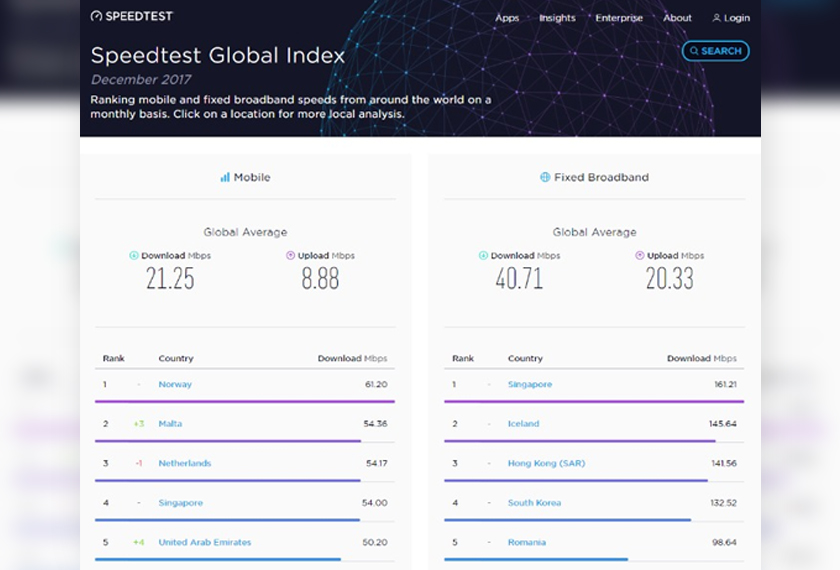Image resolution: width=840 pixels, height=570 pixels.
Task: Click Romania's download speed 98.64
Action: point(724,542)
